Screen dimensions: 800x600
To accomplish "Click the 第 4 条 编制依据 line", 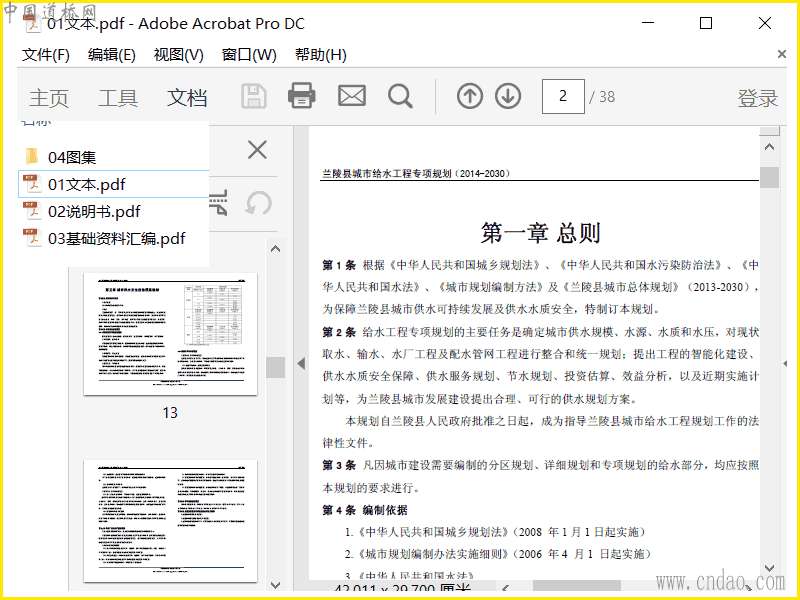I will (x=365, y=510).
